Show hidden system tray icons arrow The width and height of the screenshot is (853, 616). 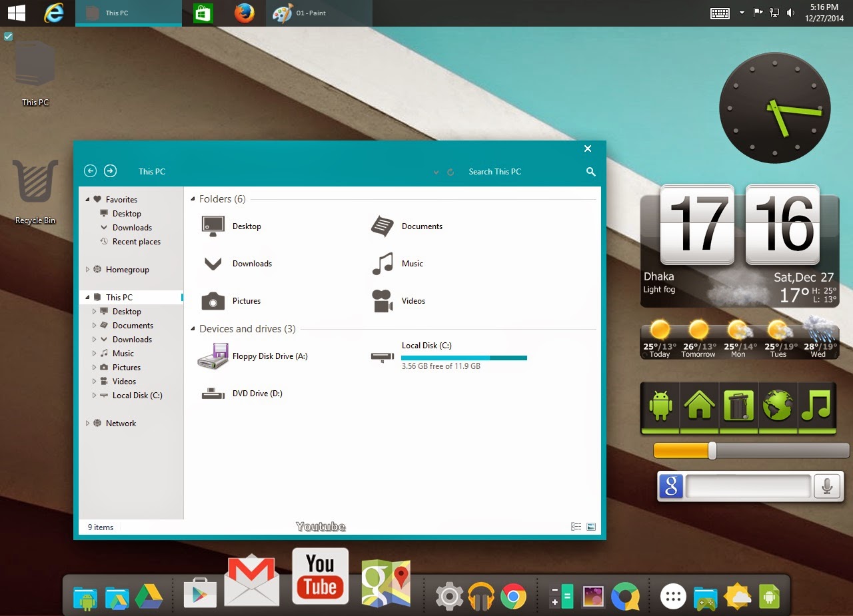click(x=742, y=13)
